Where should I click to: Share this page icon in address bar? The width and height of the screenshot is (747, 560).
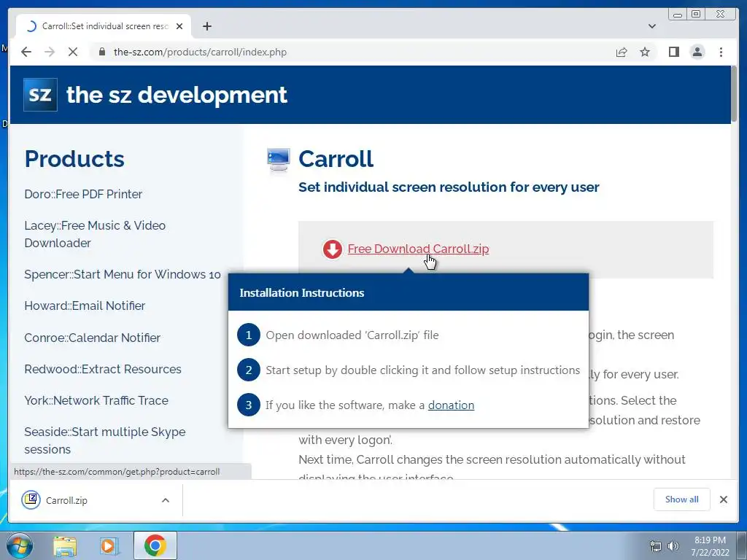click(x=622, y=52)
